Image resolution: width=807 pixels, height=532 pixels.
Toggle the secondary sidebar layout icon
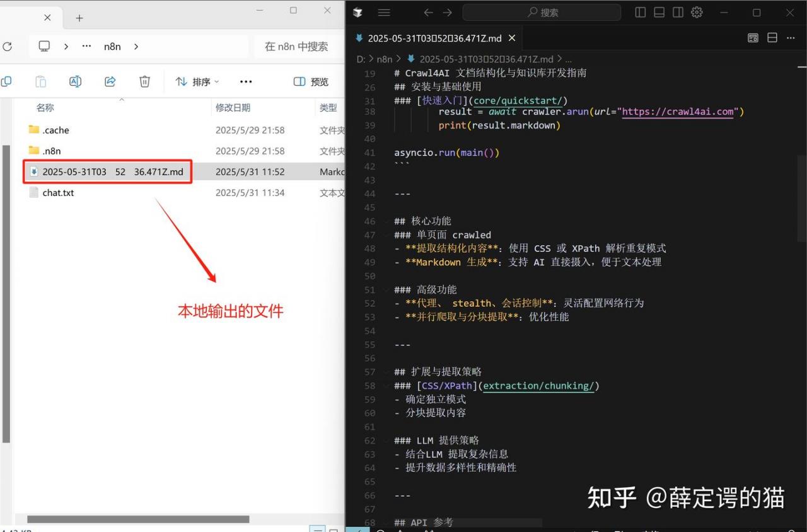pos(678,12)
